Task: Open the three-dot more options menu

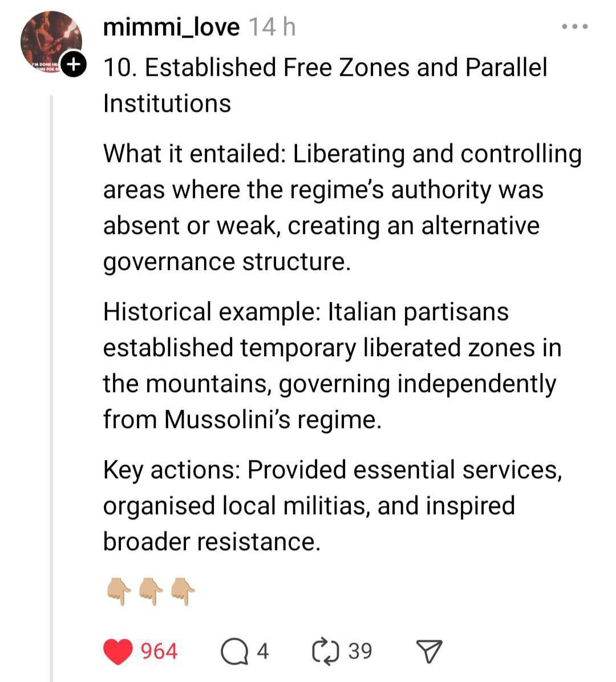Action: 574,27
